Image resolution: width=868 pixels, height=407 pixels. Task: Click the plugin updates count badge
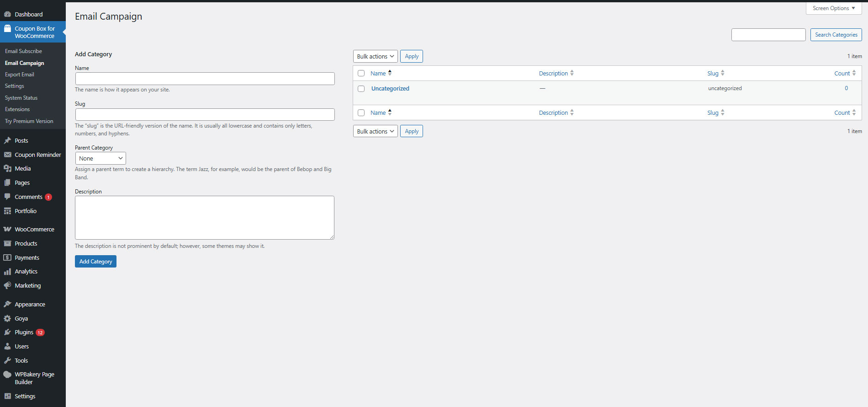(x=40, y=332)
